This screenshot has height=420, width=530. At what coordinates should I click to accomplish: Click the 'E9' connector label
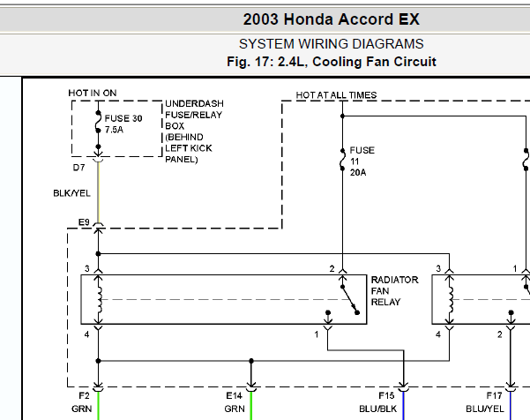point(84,222)
